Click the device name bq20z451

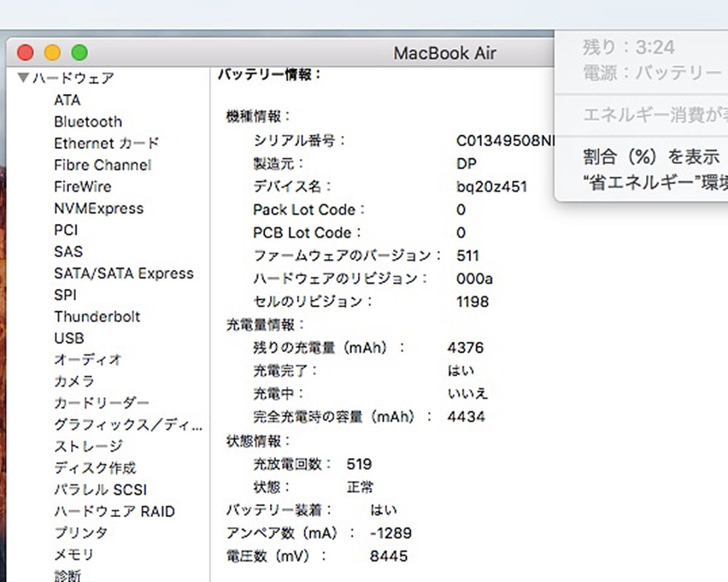click(x=492, y=187)
